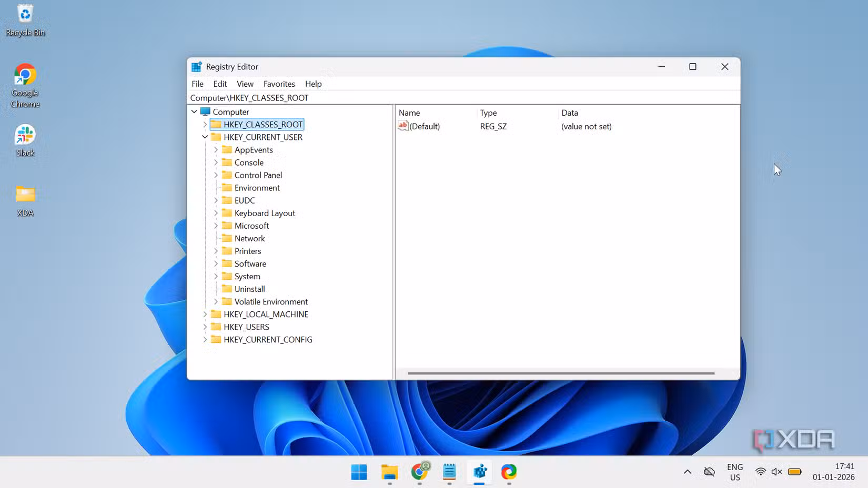868x488 pixels.
Task: Expand the System key chevron
Action: point(216,276)
